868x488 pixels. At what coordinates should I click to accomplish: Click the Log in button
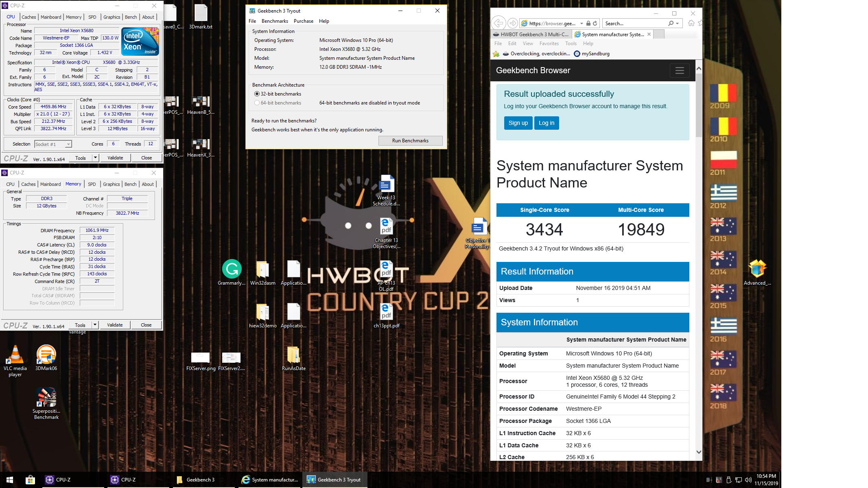[x=547, y=123]
